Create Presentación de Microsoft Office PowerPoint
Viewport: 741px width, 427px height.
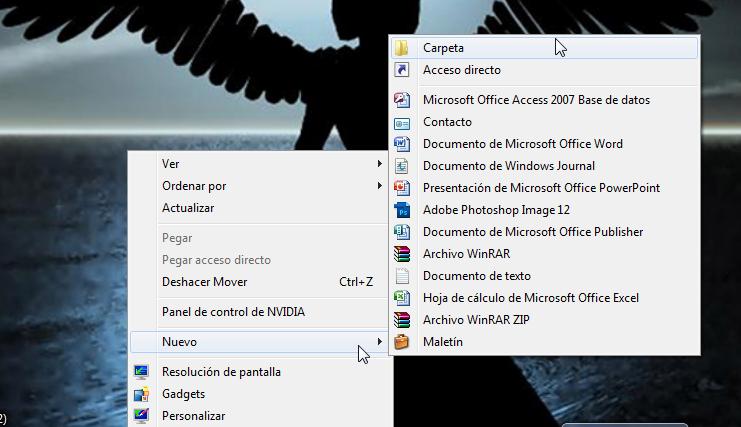544,188
